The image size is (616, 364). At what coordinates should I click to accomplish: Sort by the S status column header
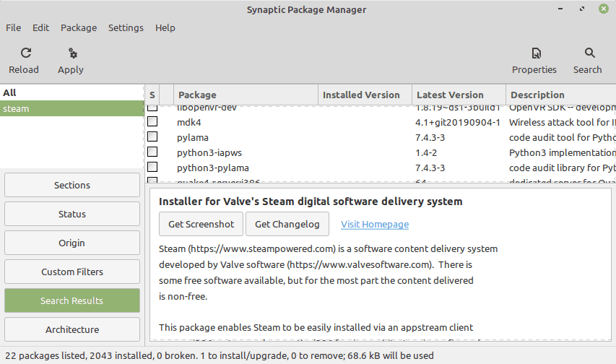(x=152, y=95)
